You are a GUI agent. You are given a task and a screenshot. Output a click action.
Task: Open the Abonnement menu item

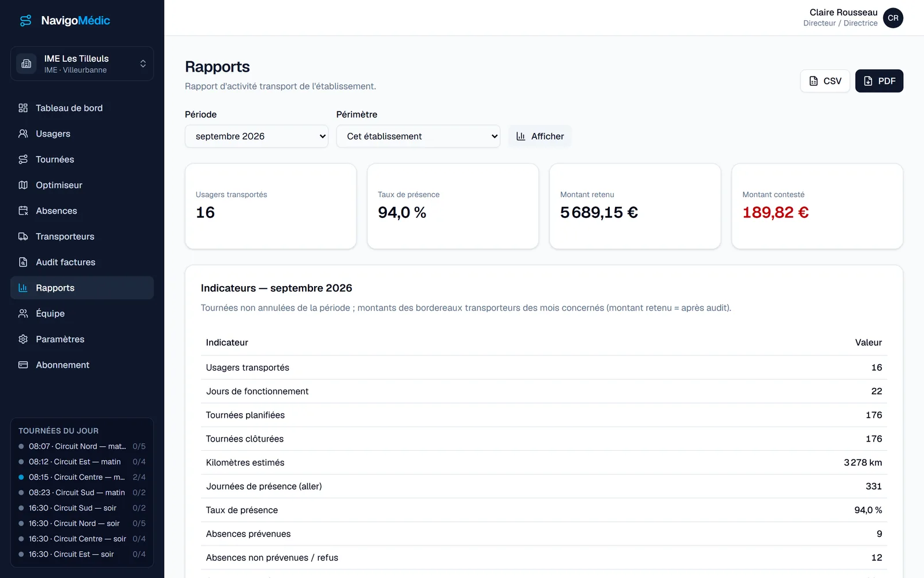coord(82,365)
